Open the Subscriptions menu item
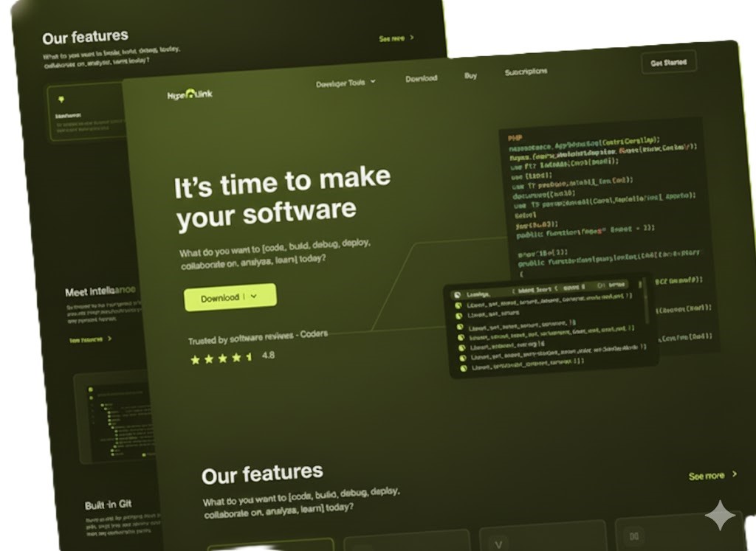Image resolution: width=756 pixels, height=551 pixels. (526, 72)
